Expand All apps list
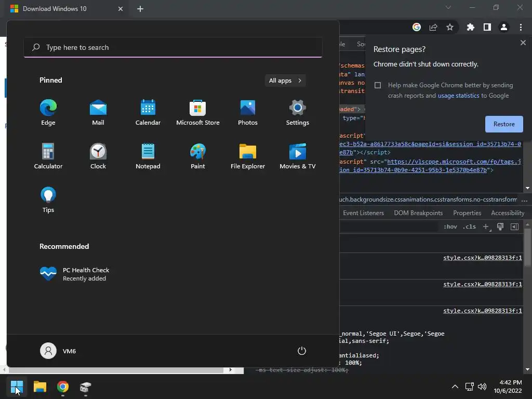 coord(285,81)
